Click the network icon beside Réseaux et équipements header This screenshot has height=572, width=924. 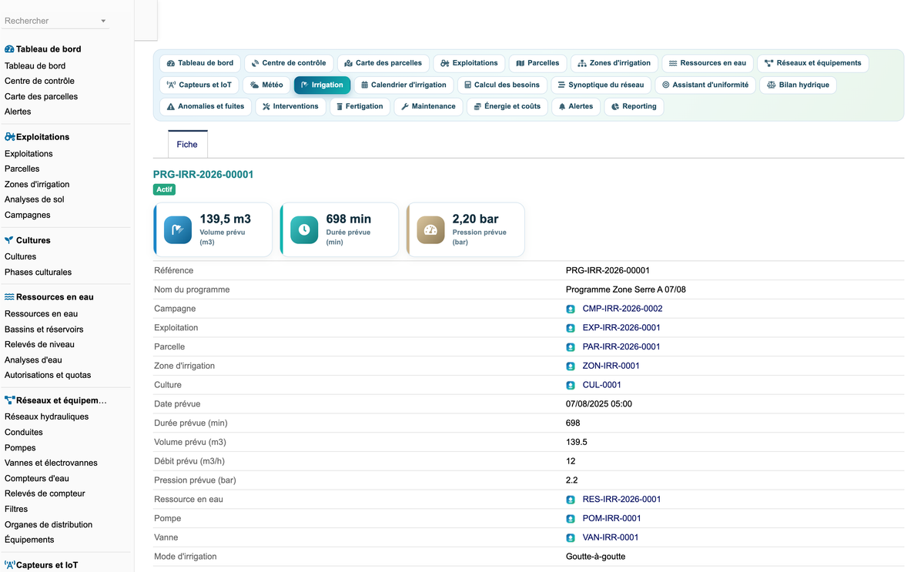pos(9,400)
